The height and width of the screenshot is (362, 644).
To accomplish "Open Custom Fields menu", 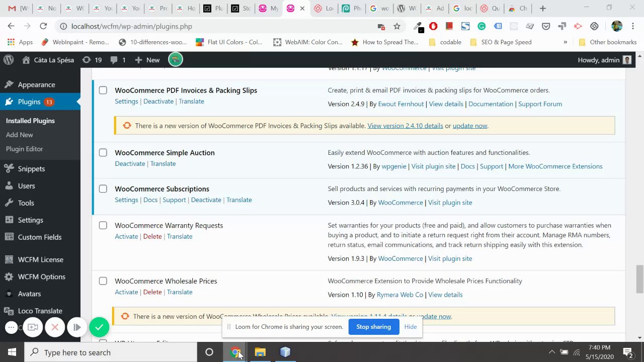I will (x=40, y=237).
